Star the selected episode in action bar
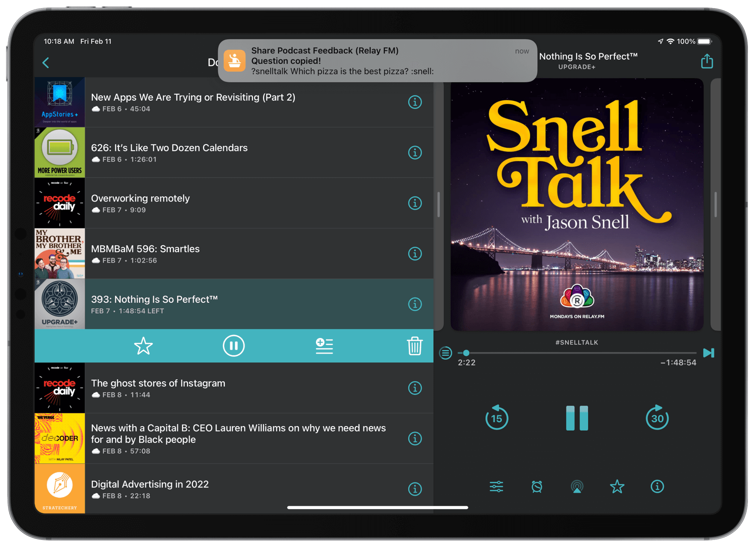Viewport: 756px width, 548px height. click(x=143, y=346)
